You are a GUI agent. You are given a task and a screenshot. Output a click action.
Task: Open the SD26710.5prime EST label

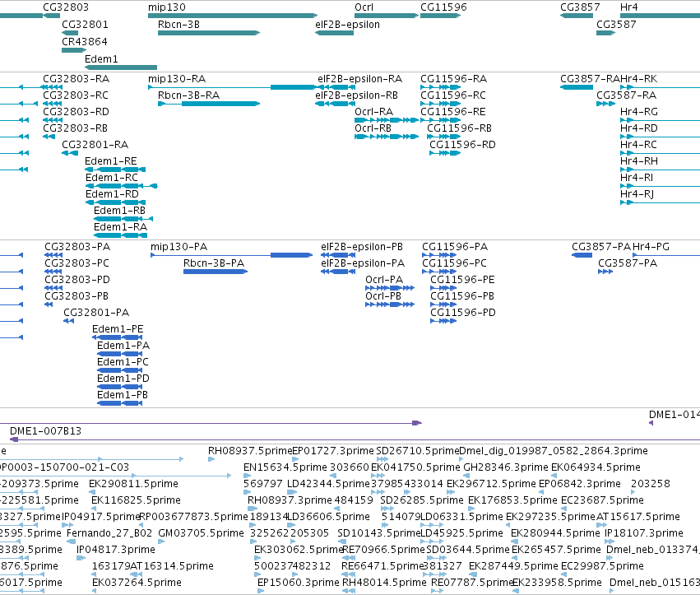[x=417, y=451]
